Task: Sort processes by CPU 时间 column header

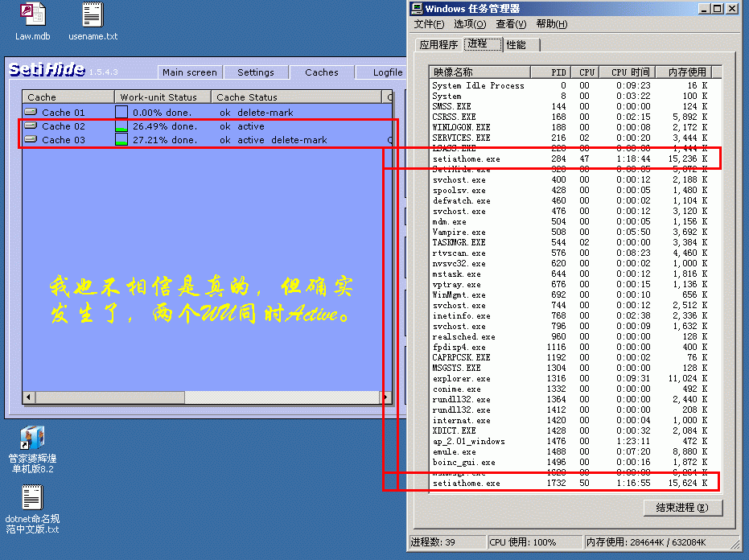Action: 628,72
